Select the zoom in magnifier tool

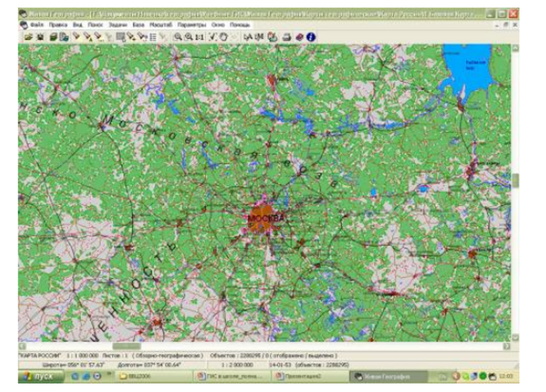click(x=178, y=37)
